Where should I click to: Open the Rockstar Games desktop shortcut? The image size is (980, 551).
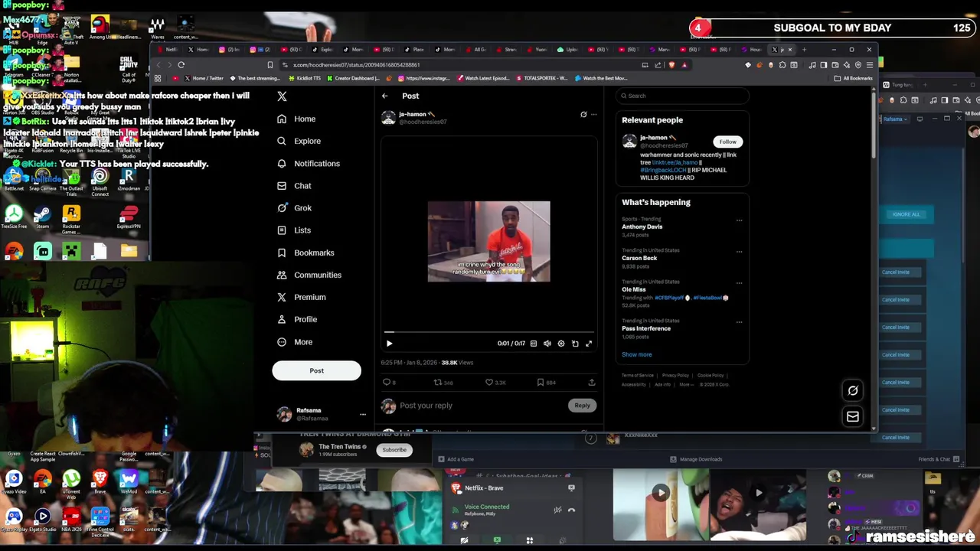coord(71,218)
